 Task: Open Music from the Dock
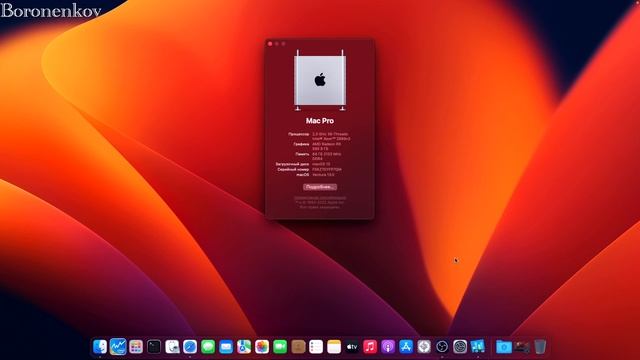click(x=370, y=347)
